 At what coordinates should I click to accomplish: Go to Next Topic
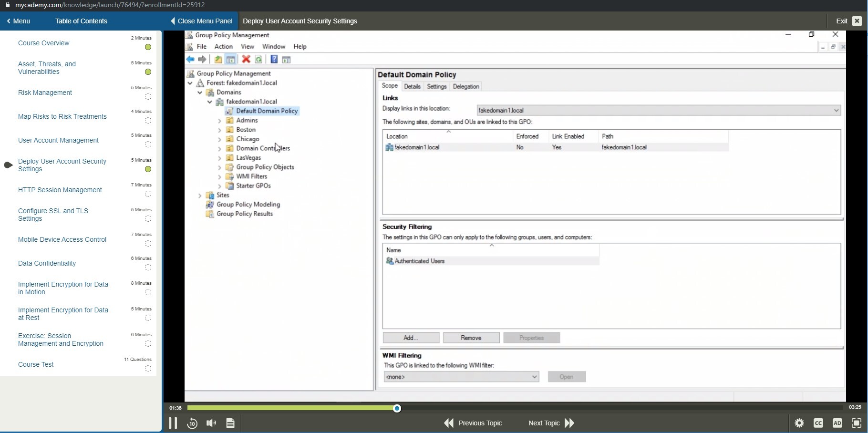pyautogui.click(x=544, y=423)
